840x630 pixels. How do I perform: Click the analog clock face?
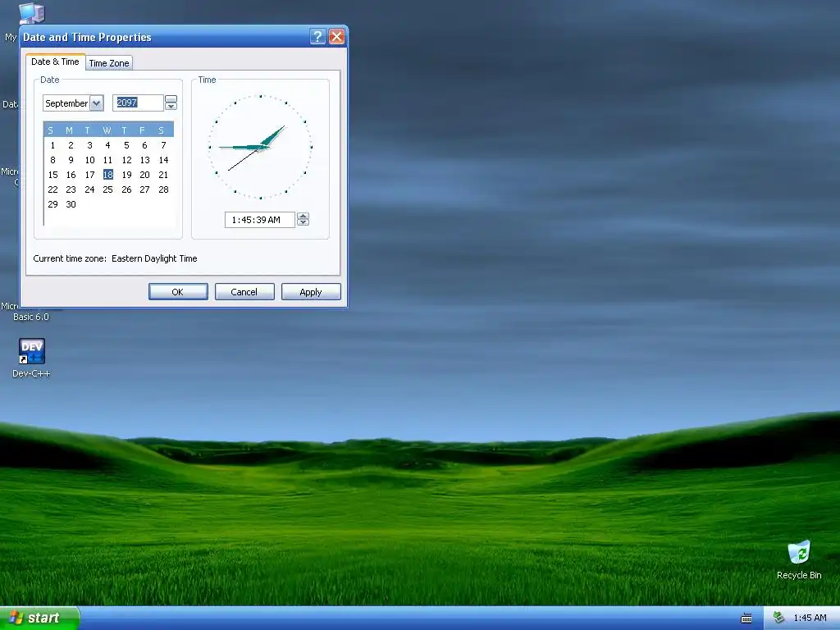pos(260,147)
